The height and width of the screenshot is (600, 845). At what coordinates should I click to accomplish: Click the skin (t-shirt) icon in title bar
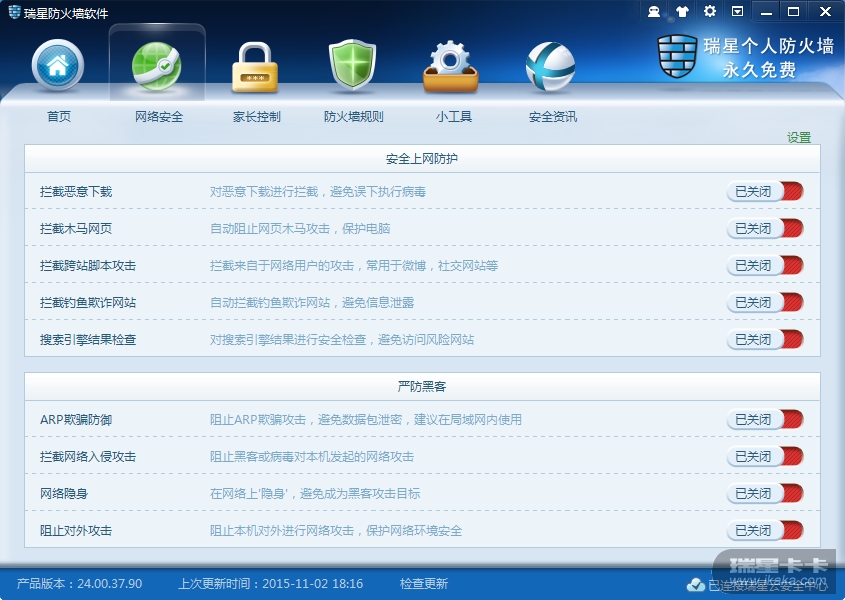tap(682, 11)
